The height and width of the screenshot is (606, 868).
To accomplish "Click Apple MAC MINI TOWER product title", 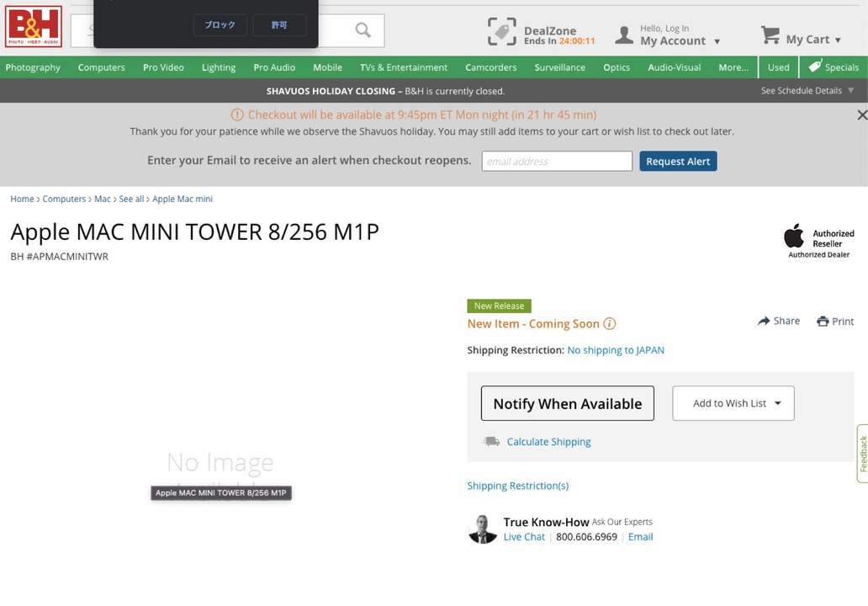I will tap(194, 232).
